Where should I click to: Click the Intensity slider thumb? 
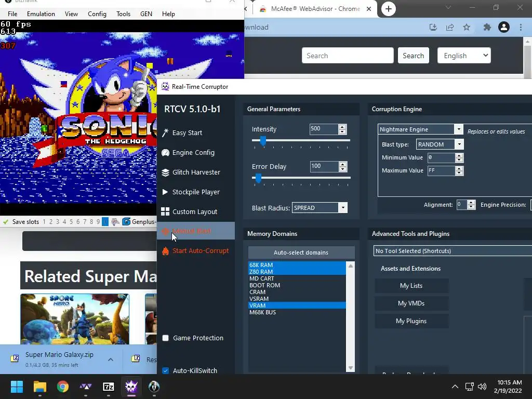263,140
